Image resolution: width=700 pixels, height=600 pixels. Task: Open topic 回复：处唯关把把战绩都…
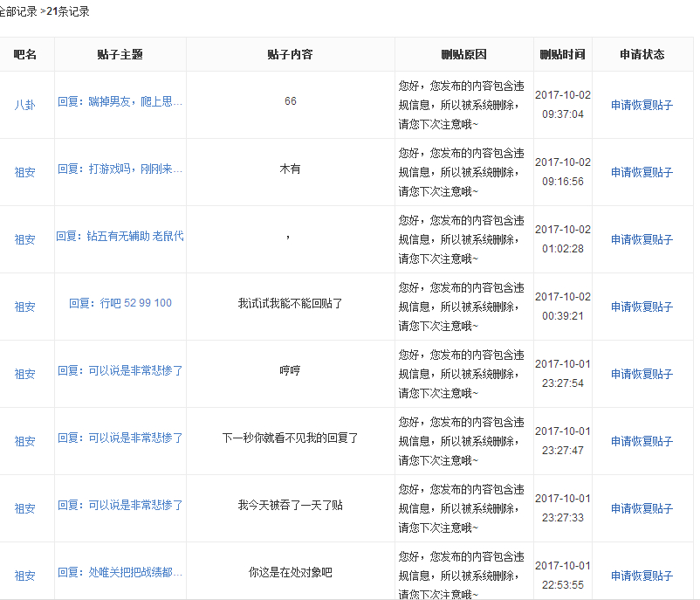(120, 572)
